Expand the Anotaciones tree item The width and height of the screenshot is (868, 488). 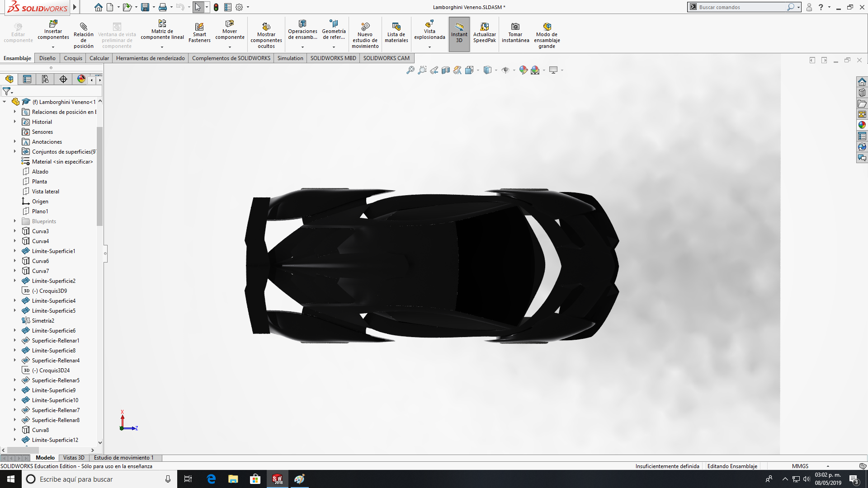point(14,141)
